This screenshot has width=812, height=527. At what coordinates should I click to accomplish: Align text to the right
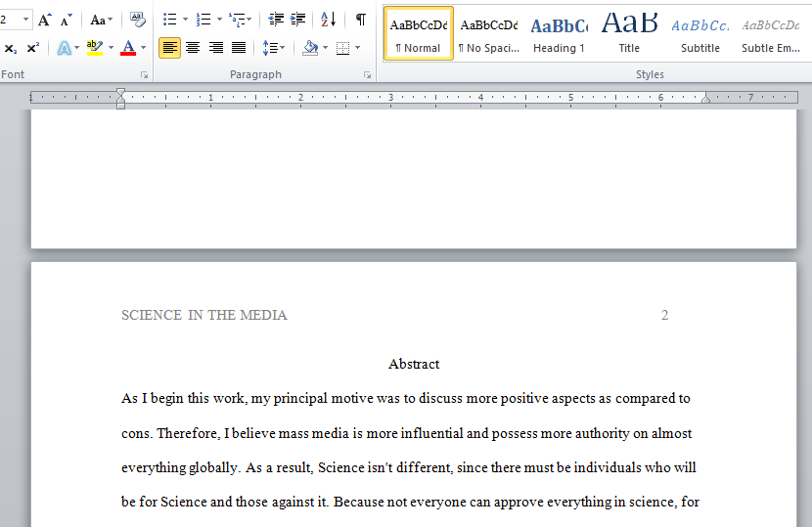click(x=215, y=48)
